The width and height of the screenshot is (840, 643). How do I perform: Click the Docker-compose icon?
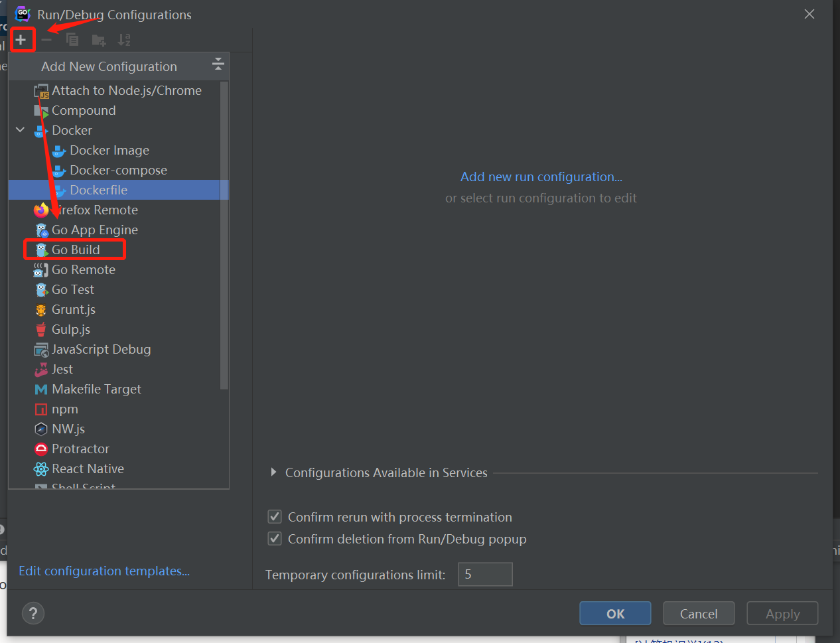(x=59, y=171)
